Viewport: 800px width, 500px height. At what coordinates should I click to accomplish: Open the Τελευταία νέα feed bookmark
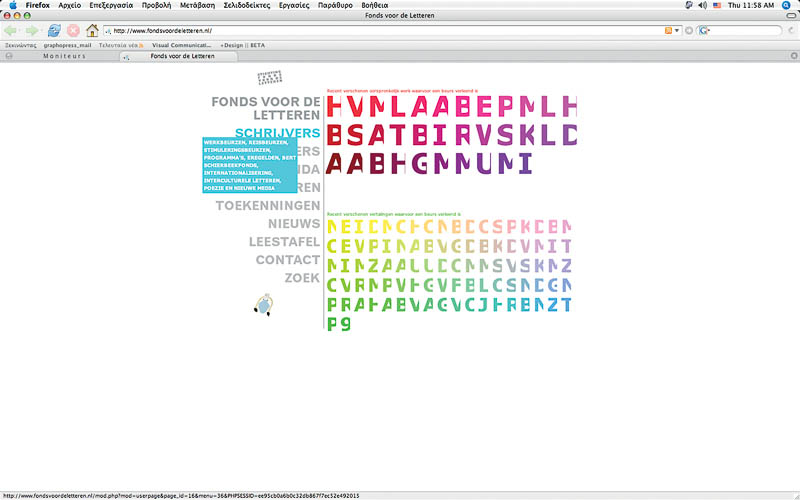click(121, 45)
